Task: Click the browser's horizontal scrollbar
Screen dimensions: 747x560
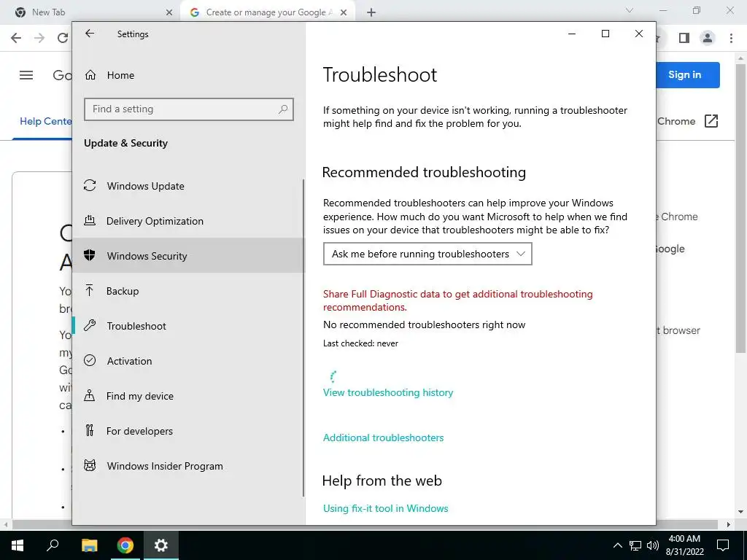Action: click(x=365, y=524)
